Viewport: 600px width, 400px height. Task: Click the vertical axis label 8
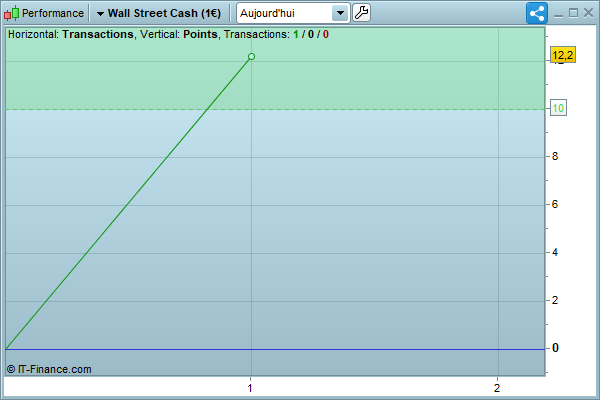pyautogui.click(x=555, y=156)
